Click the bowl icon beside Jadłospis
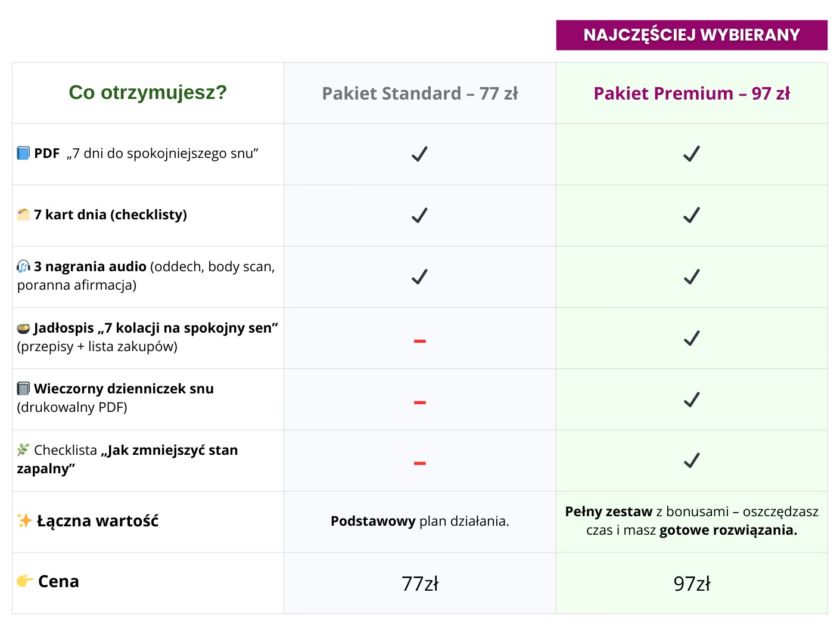The image size is (840, 639). pos(23,328)
